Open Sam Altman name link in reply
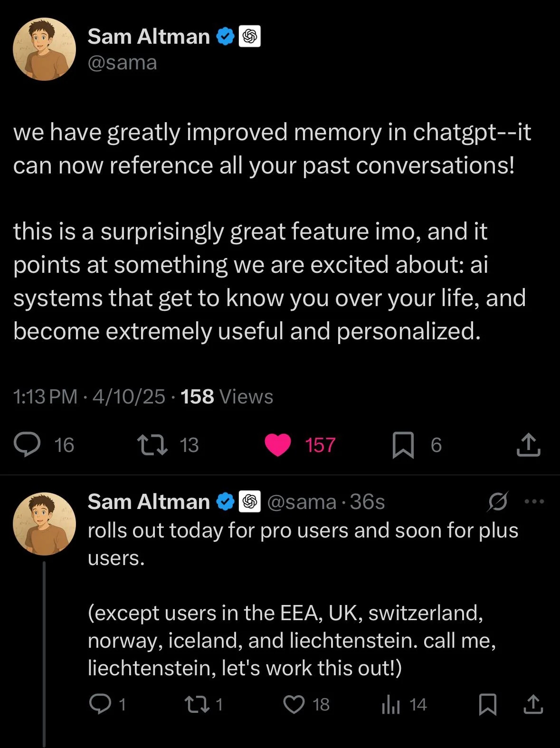 pyautogui.click(x=149, y=502)
